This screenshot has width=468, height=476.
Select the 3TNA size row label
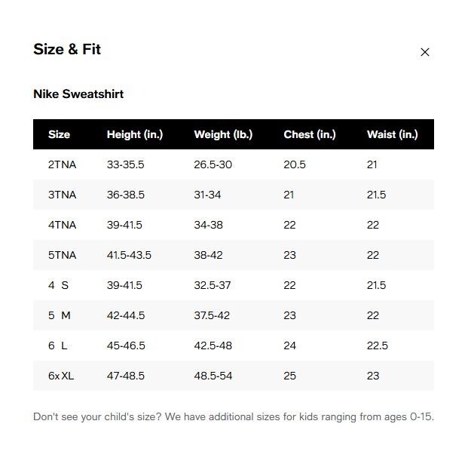pyautogui.click(x=63, y=195)
